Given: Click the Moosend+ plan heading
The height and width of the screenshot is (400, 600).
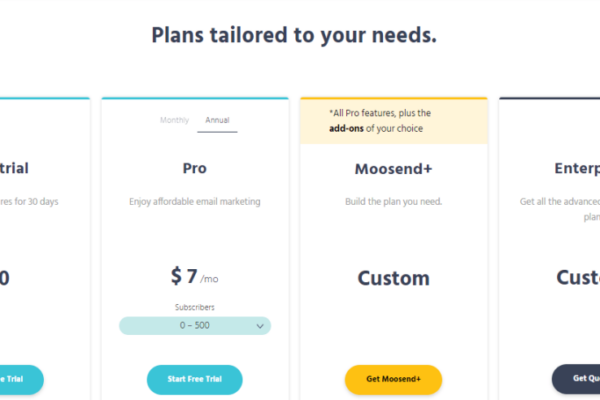Looking at the screenshot, I should (393, 169).
